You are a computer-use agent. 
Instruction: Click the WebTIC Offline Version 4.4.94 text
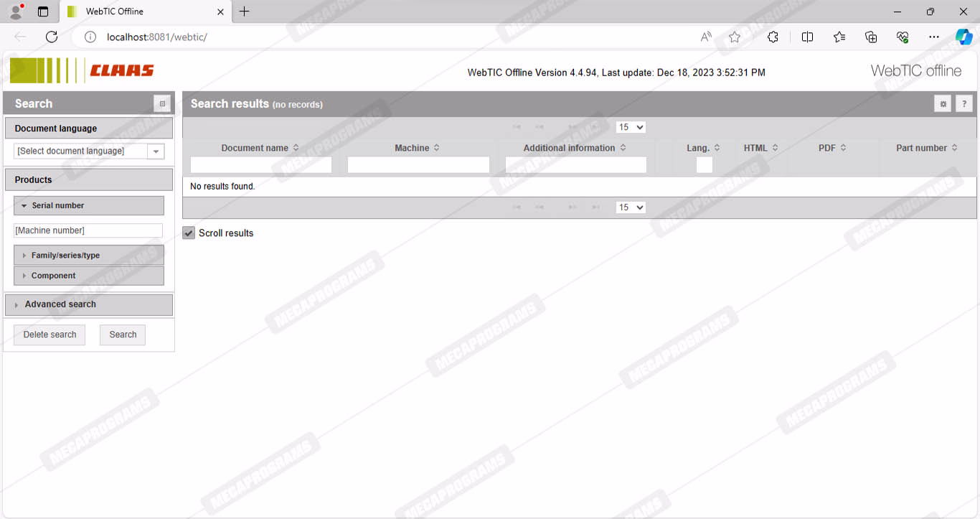pyautogui.click(x=532, y=73)
